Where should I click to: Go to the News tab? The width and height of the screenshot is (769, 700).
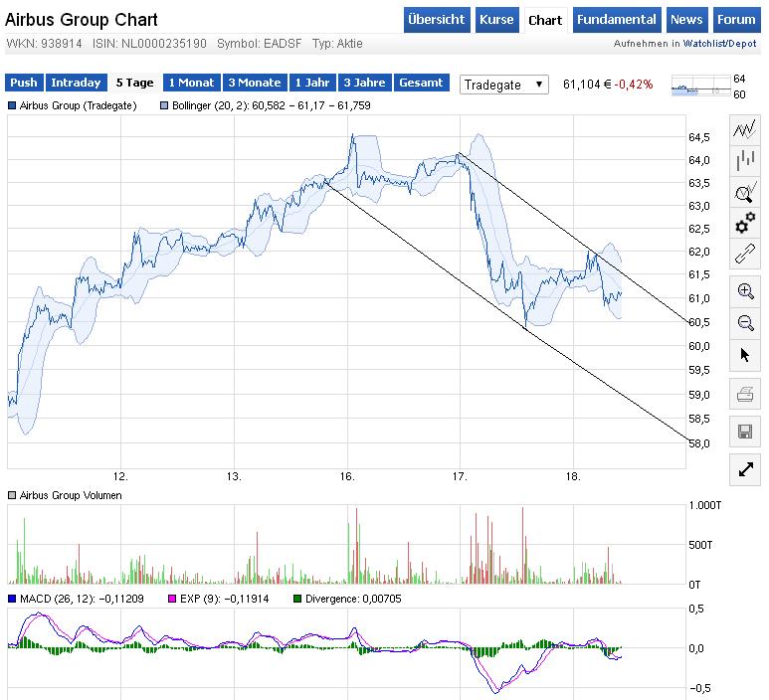coord(686,20)
